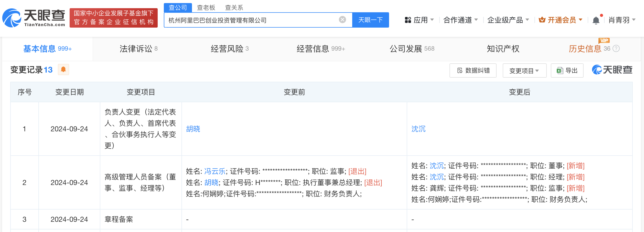Click the Excel icon in 导出 button
644x232 pixels.
(560, 71)
